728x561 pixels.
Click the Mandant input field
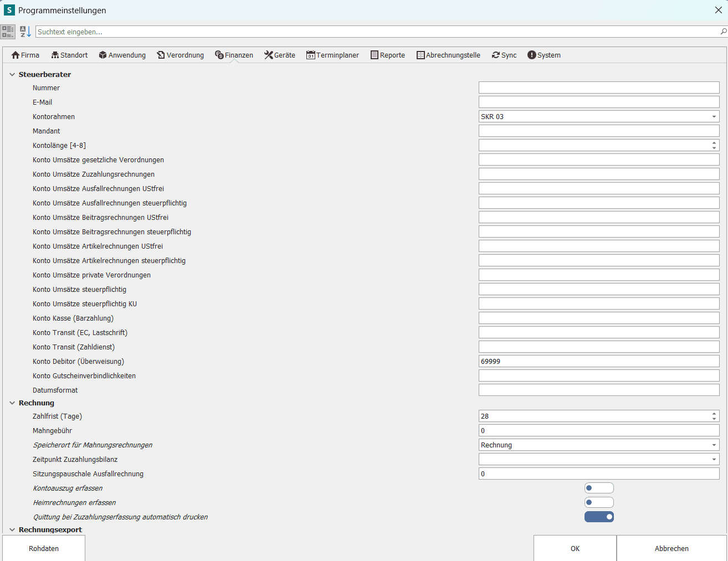click(x=599, y=131)
